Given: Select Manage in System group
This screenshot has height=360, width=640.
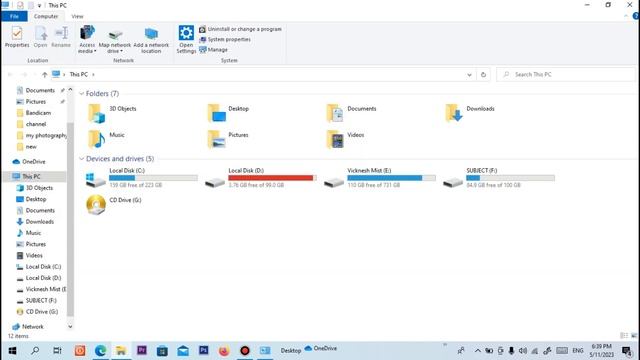Looking at the screenshot, I should (213, 50).
